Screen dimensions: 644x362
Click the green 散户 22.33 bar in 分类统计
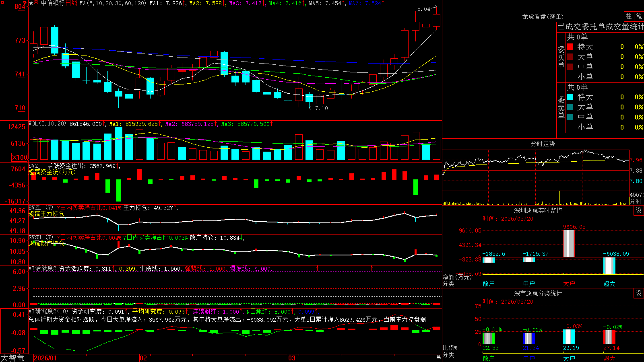point(488,338)
